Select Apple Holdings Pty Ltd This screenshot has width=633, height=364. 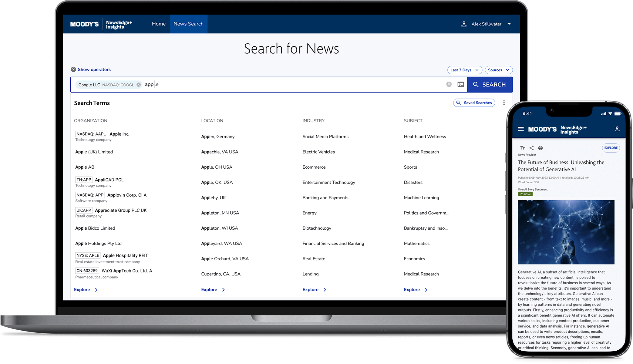(x=98, y=243)
